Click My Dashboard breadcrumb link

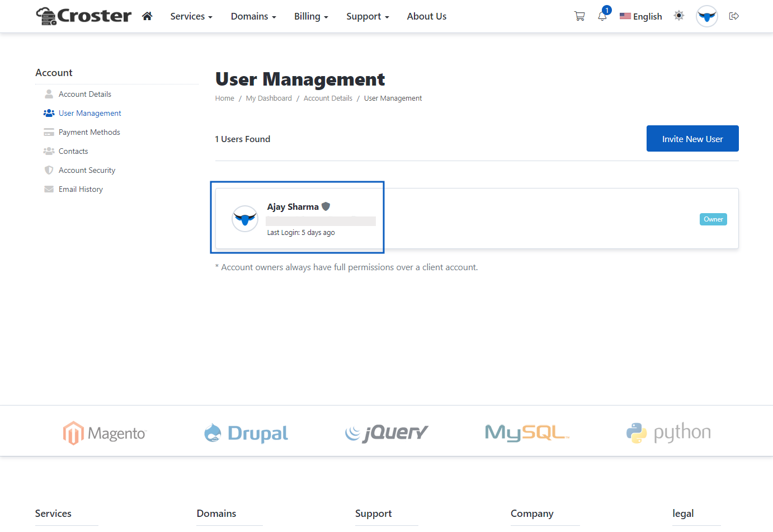[268, 98]
